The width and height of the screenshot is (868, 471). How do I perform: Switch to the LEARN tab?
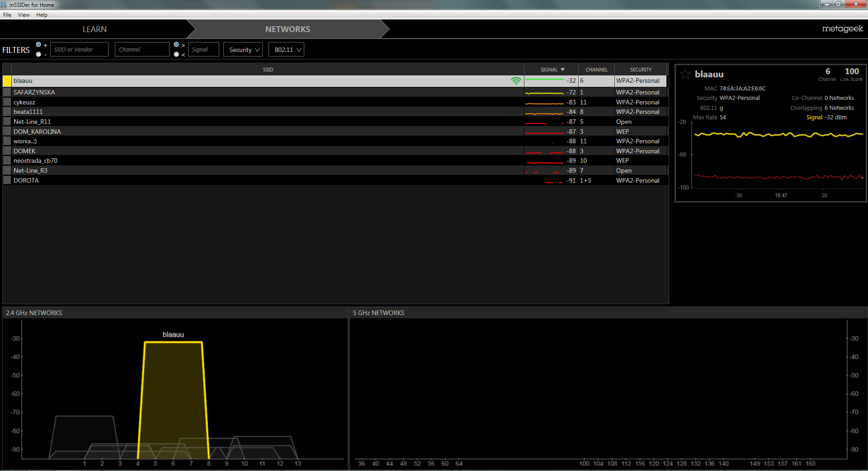coord(94,29)
